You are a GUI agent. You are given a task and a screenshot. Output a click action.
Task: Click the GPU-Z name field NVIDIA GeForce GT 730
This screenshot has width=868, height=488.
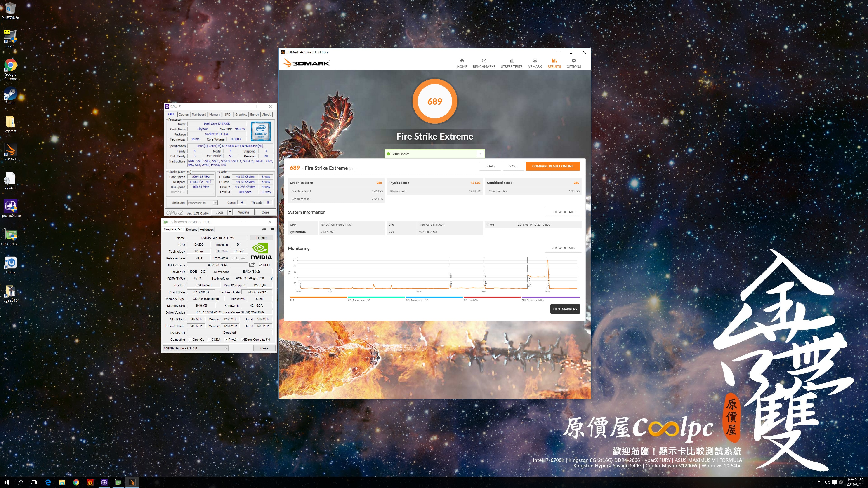click(x=217, y=238)
